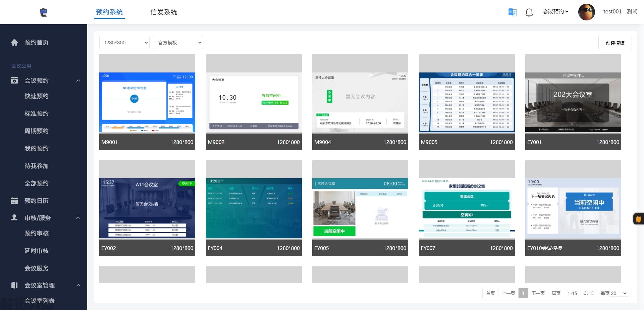Select the camera icon beside 会议预约
Viewport: 644px width, 310px height.
click(14, 81)
